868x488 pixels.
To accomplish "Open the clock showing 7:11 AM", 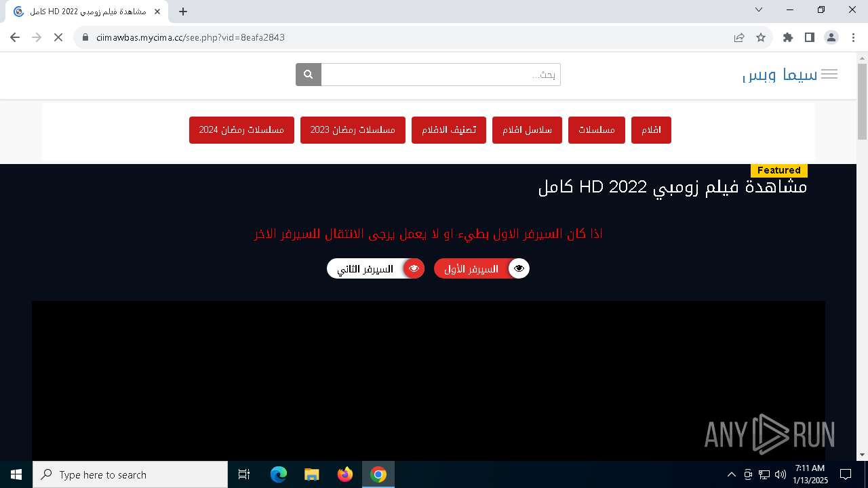I will point(810,474).
